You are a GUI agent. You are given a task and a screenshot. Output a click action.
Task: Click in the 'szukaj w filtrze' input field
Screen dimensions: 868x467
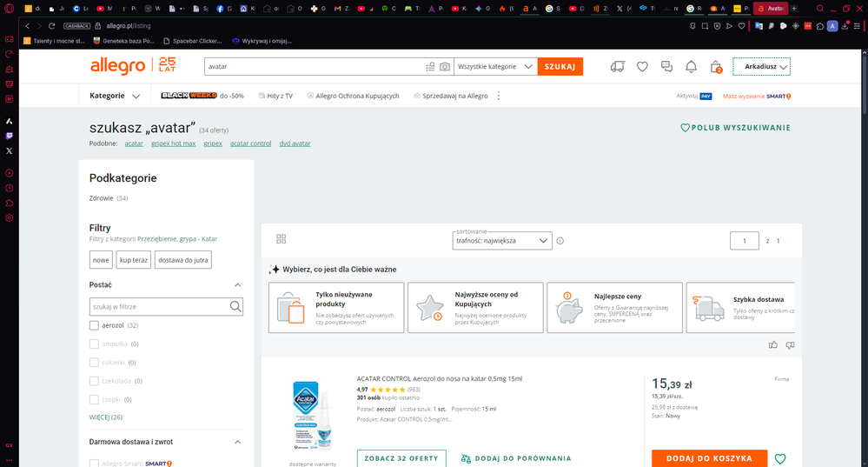[159, 306]
